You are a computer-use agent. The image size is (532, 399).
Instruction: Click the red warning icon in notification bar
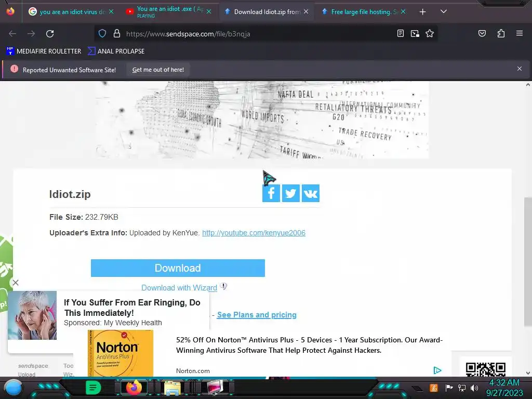pos(14,69)
